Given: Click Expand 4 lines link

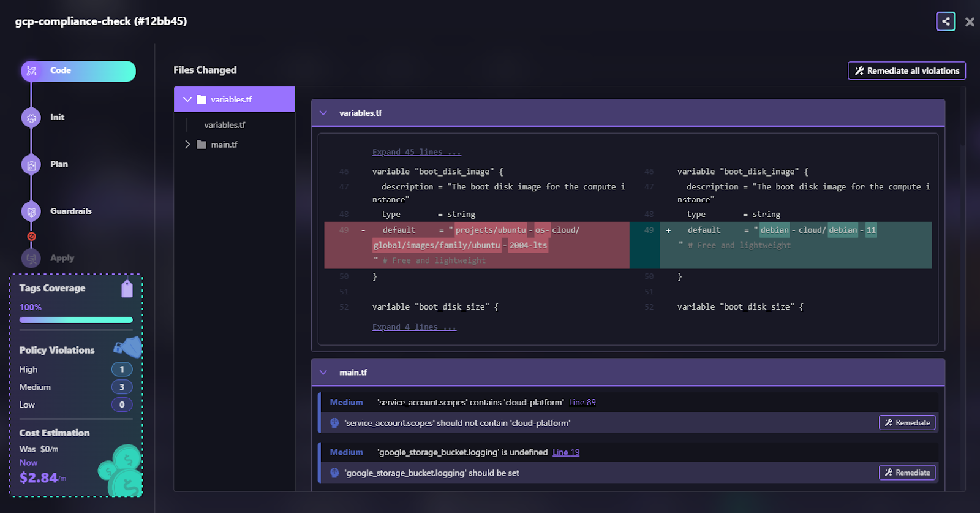Looking at the screenshot, I should coord(414,327).
